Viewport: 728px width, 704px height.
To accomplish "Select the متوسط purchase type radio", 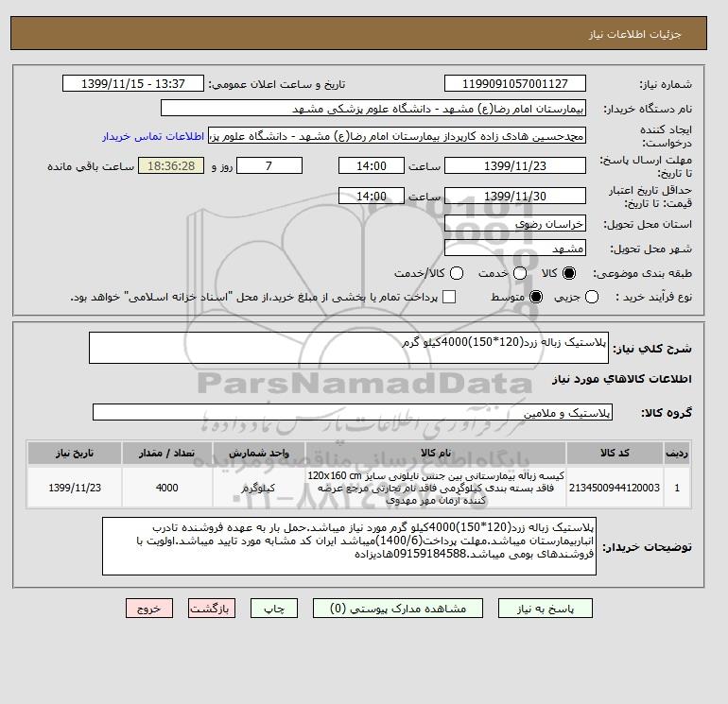I will (x=536, y=297).
